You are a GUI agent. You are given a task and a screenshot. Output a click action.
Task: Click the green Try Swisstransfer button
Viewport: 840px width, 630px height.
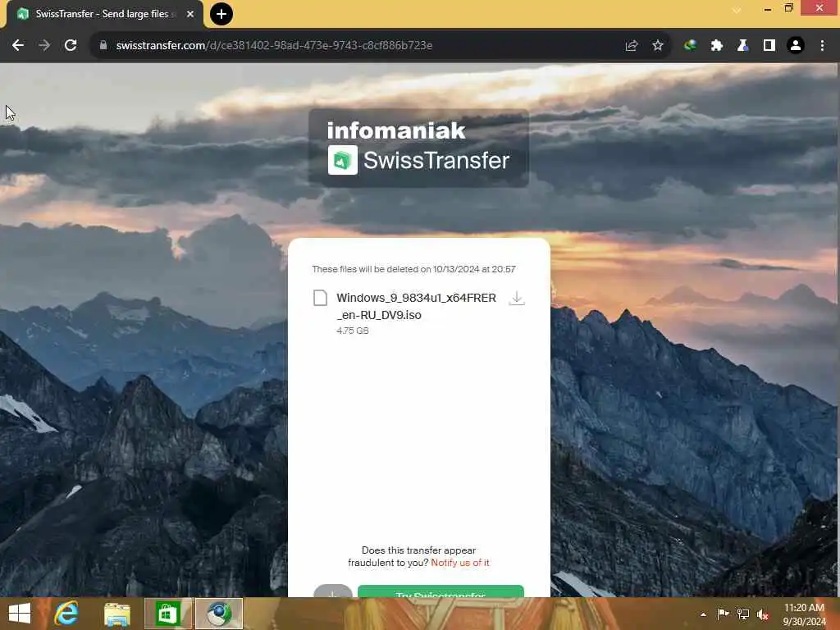point(441,591)
